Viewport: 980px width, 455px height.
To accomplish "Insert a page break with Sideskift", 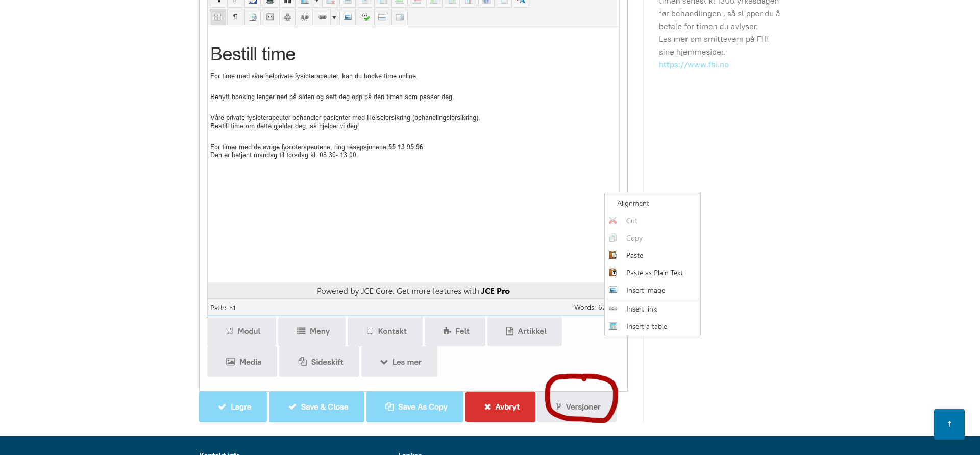I will pos(319,362).
